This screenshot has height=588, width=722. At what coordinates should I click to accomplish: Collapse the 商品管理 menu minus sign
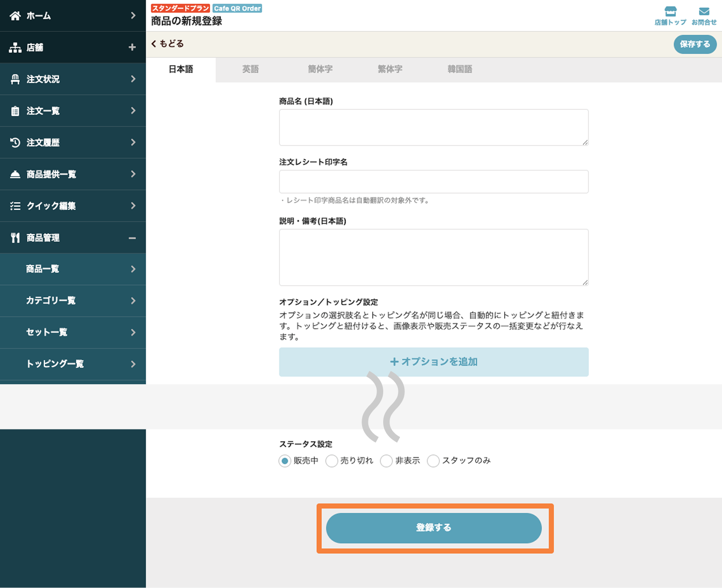pyautogui.click(x=132, y=238)
